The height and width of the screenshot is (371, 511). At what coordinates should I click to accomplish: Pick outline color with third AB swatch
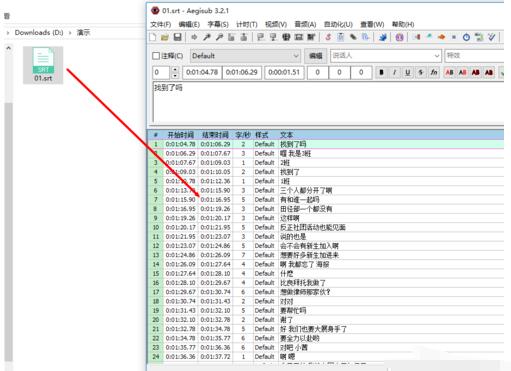tap(476, 72)
